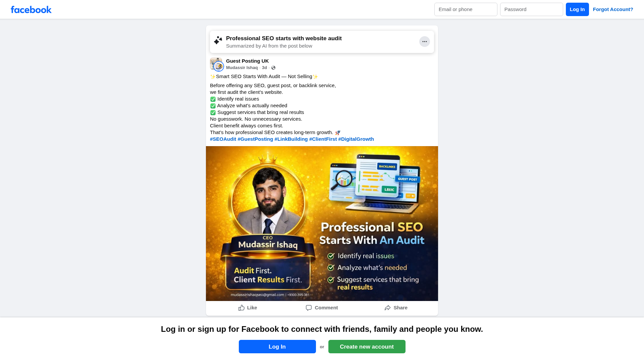
Task: Open the #SEOAudit hashtag
Action: 223,139
